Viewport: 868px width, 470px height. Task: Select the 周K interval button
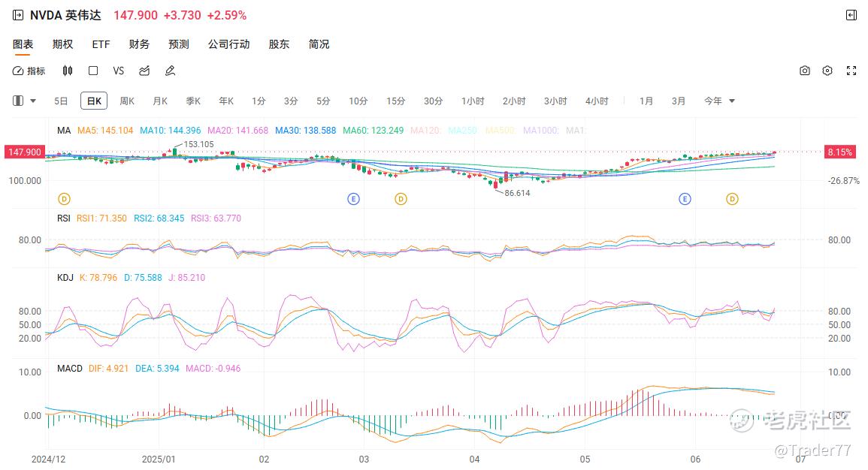pos(127,101)
